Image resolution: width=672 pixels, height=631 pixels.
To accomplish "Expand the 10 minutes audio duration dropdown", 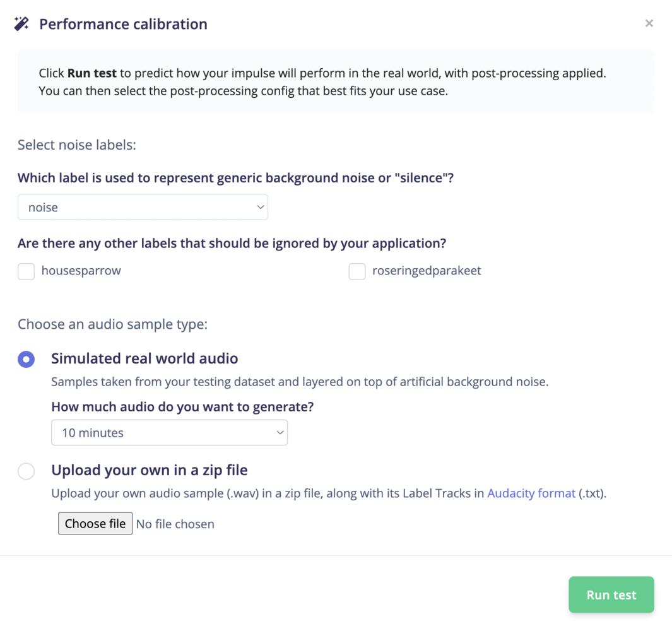I will coord(169,433).
